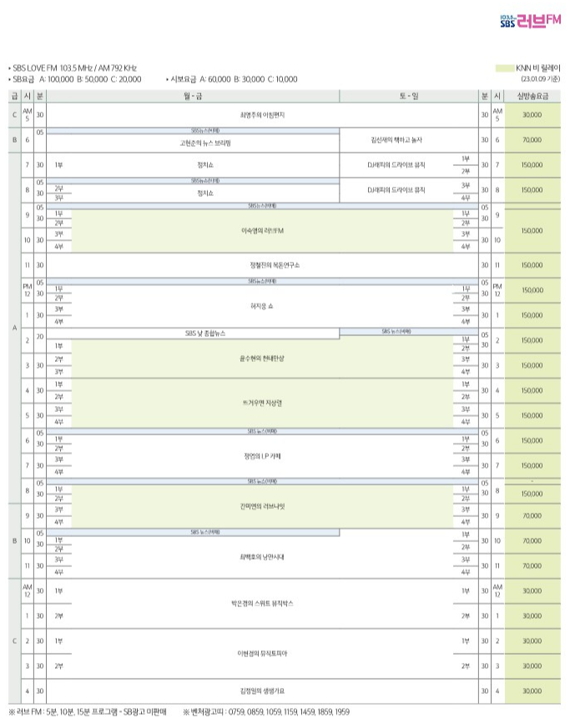Select the 실방송요금 column header
The width and height of the screenshot is (570, 728).
pyautogui.click(x=532, y=96)
